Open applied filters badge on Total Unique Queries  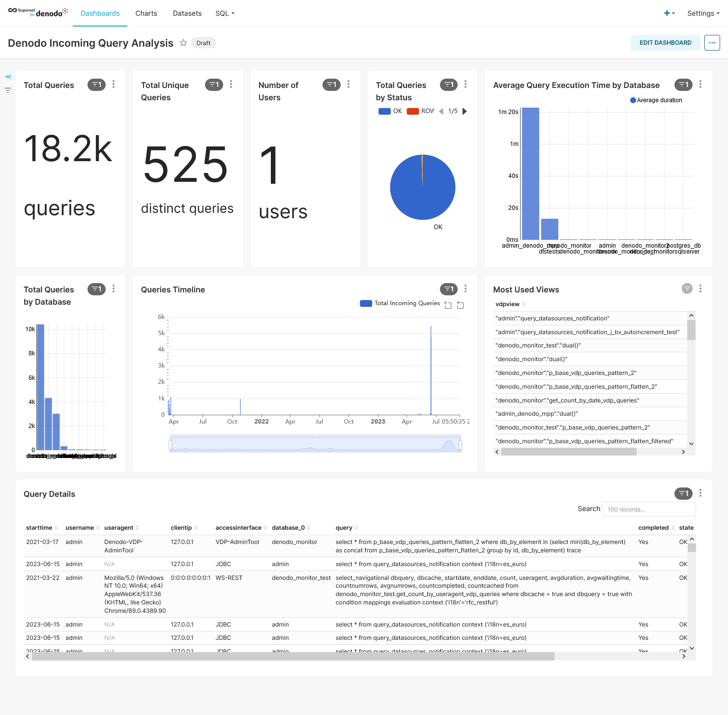click(214, 85)
